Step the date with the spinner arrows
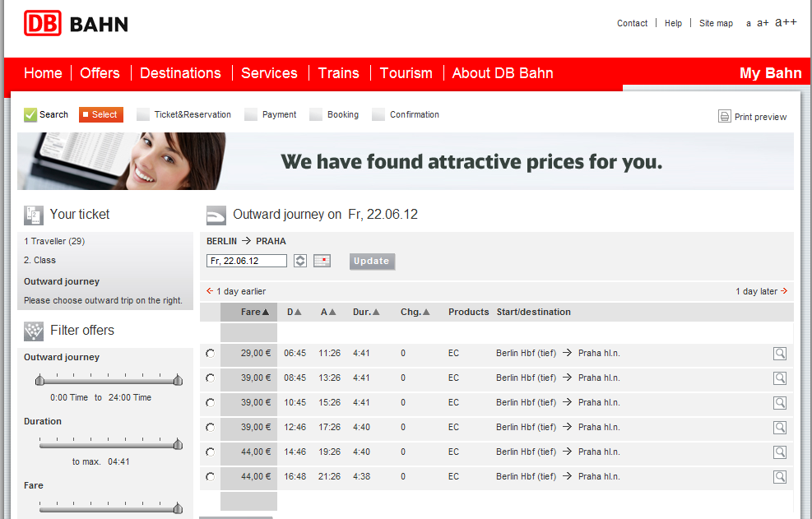The width and height of the screenshot is (812, 519). pyautogui.click(x=300, y=261)
